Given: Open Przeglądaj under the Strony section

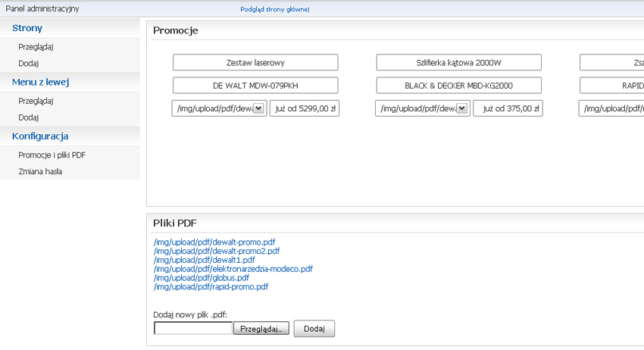Looking at the screenshot, I should (x=36, y=47).
